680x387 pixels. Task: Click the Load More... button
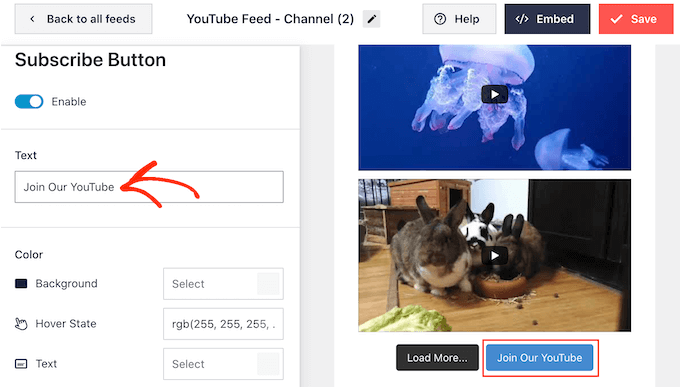pyautogui.click(x=437, y=358)
